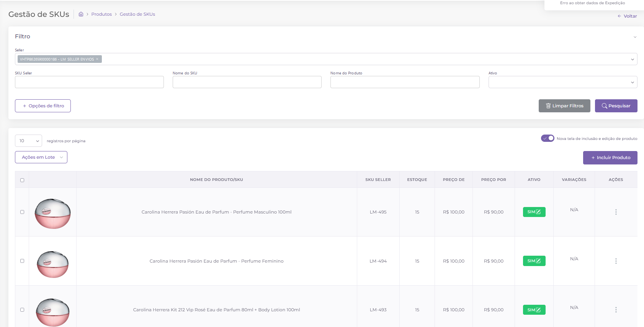Open thumbnail of Kit 212 Vip Rosé product
Screen dimensions: 644x327
tap(53, 312)
